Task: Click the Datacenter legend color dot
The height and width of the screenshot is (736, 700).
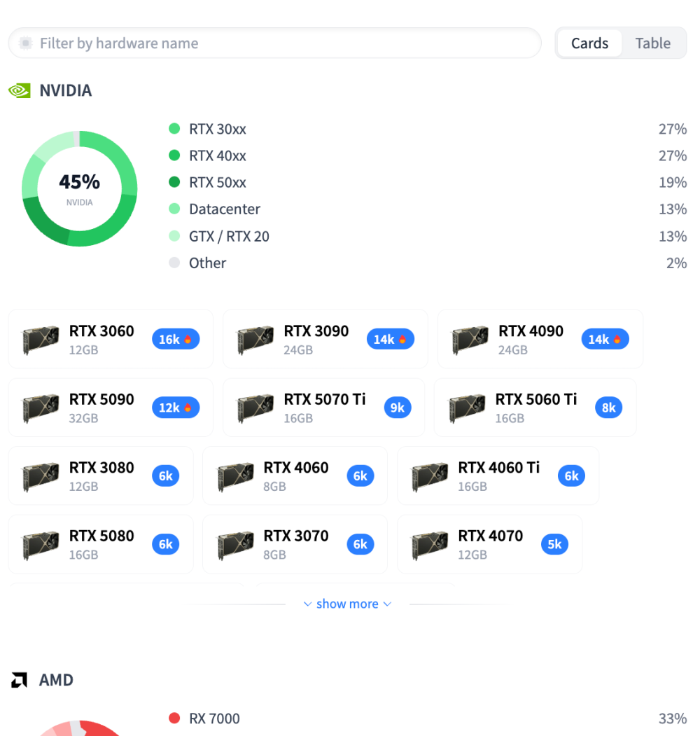Action: 174,209
